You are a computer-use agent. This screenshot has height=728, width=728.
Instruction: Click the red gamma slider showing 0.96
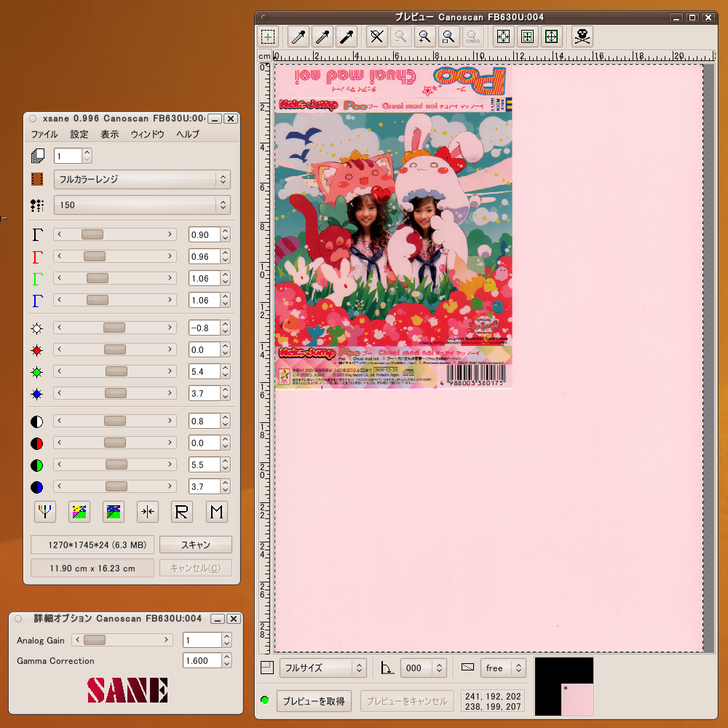pos(115,256)
